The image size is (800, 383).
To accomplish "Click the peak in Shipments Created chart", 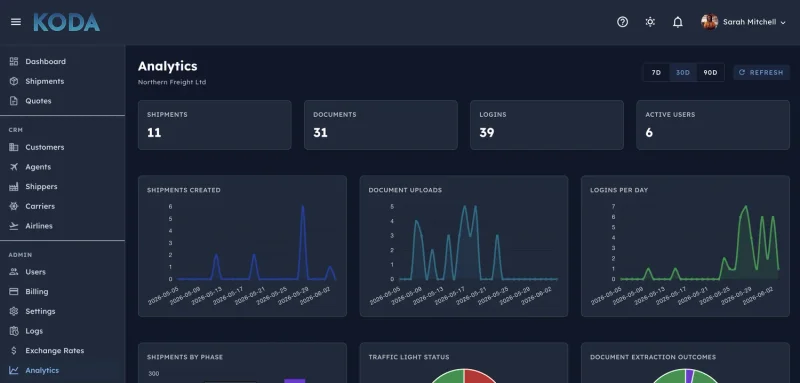I will point(303,207).
